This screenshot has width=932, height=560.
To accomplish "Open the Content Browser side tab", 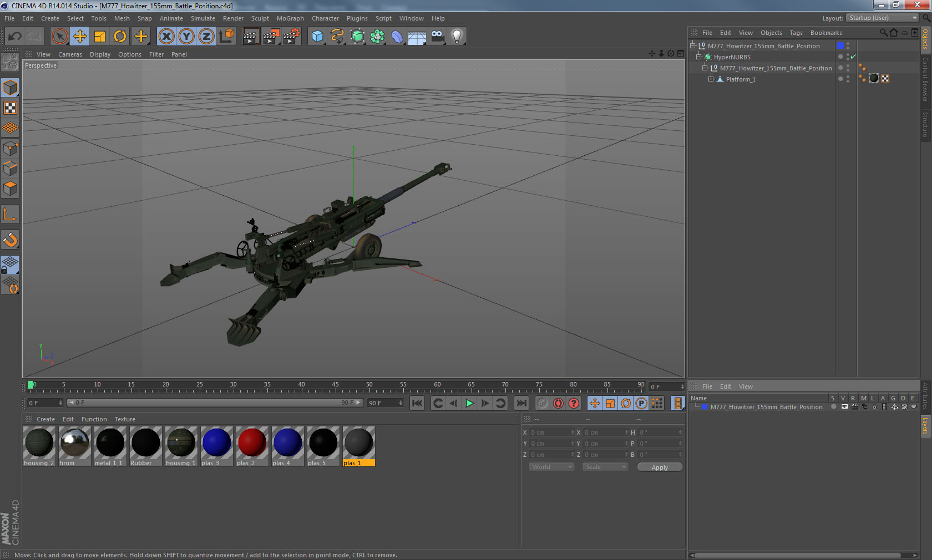I will pos(925,79).
